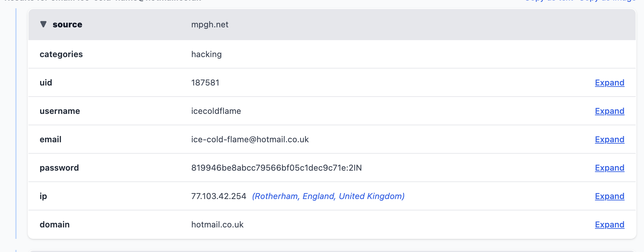Click the username field label
Screen dimensions: 644x252
(x=60, y=111)
